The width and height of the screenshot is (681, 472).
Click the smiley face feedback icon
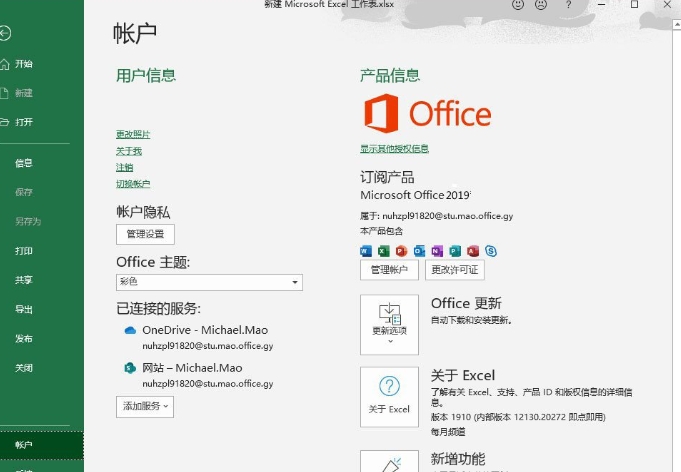tap(519, 5)
